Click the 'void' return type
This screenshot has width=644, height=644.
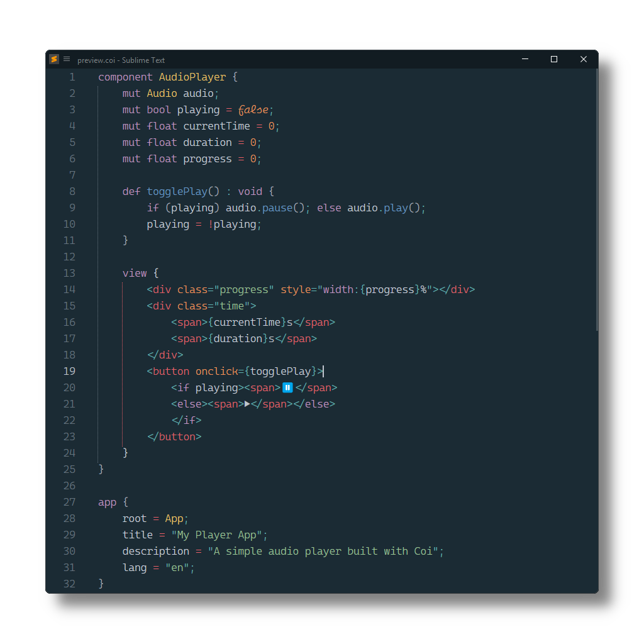250,191
